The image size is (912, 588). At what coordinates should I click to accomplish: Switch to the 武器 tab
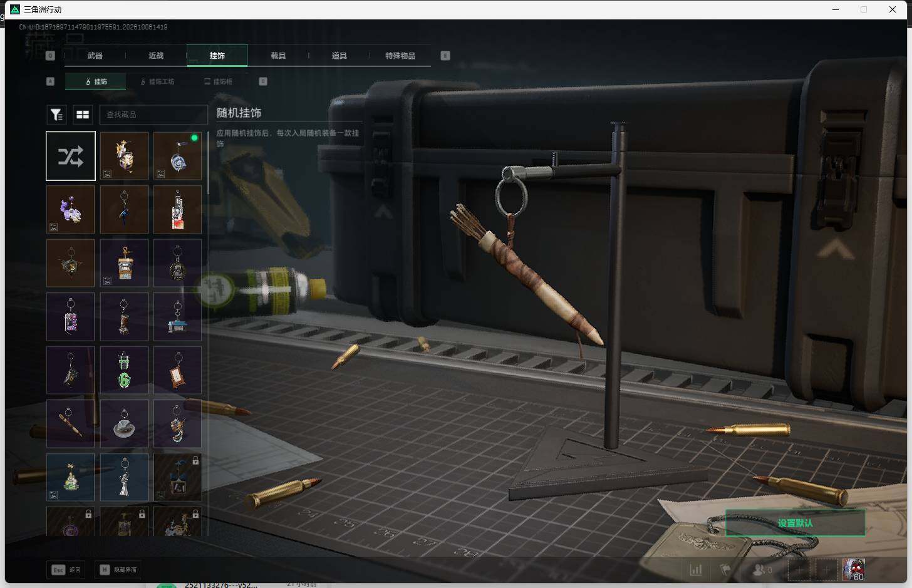point(95,56)
